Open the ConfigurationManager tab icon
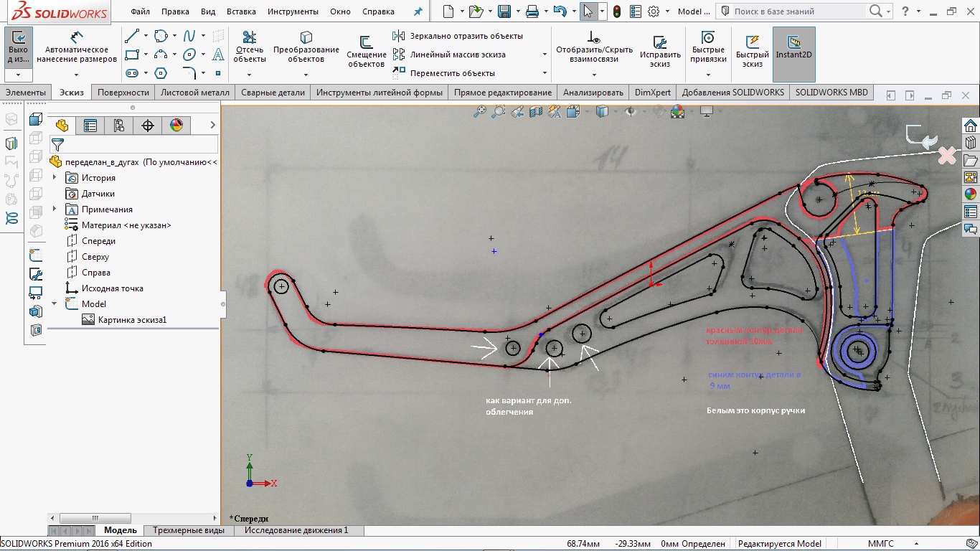Viewport: 980px width, 551px height. click(119, 126)
